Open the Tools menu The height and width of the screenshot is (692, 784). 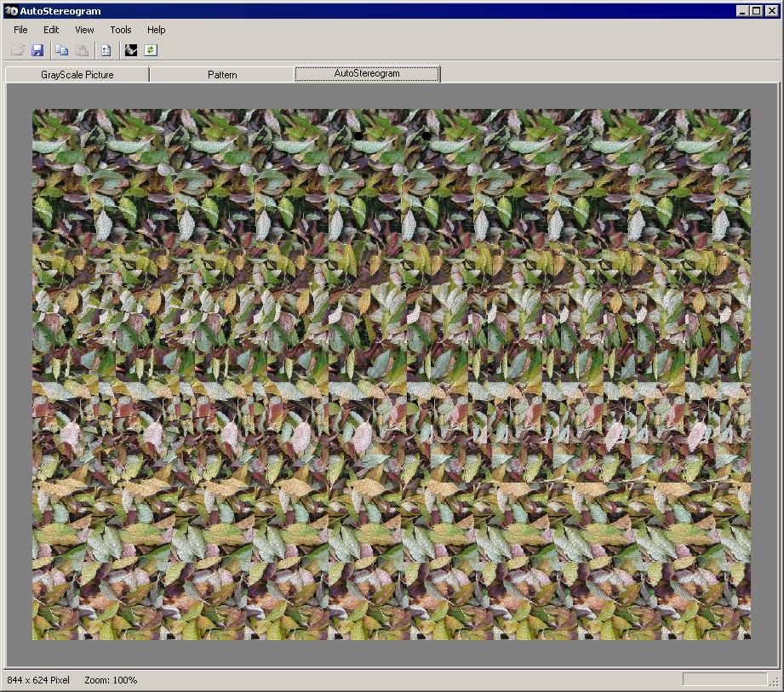pyautogui.click(x=121, y=30)
